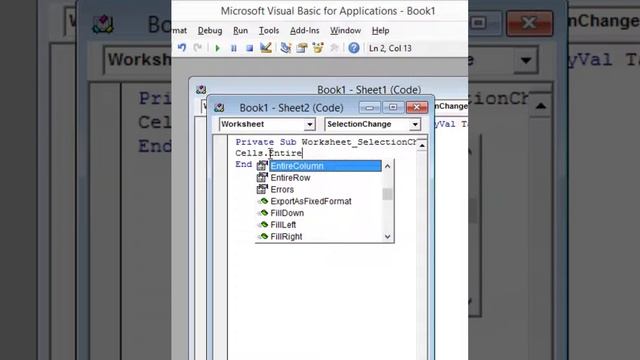Viewport: 640px width, 360px height.
Task: Click the Book1 - Sheet1 (Code) title bar
Action: click(369, 90)
